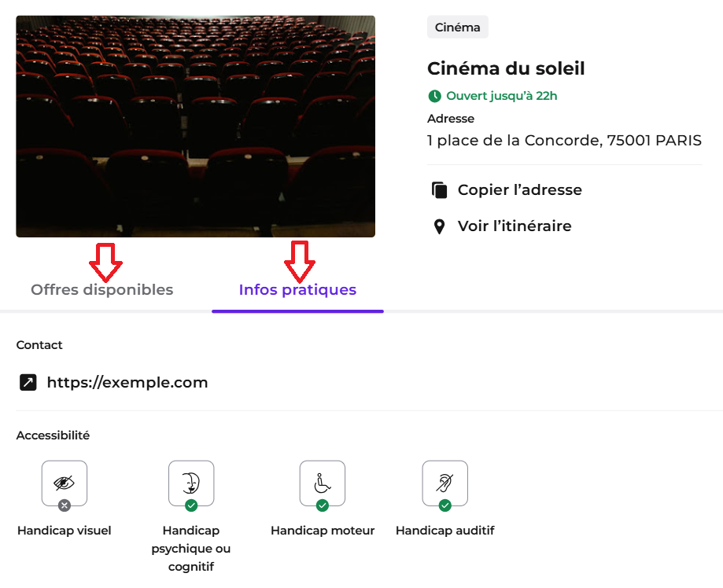Click the copy icon next to Copier l'adresse
The image size is (723, 588).
[x=440, y=190]
